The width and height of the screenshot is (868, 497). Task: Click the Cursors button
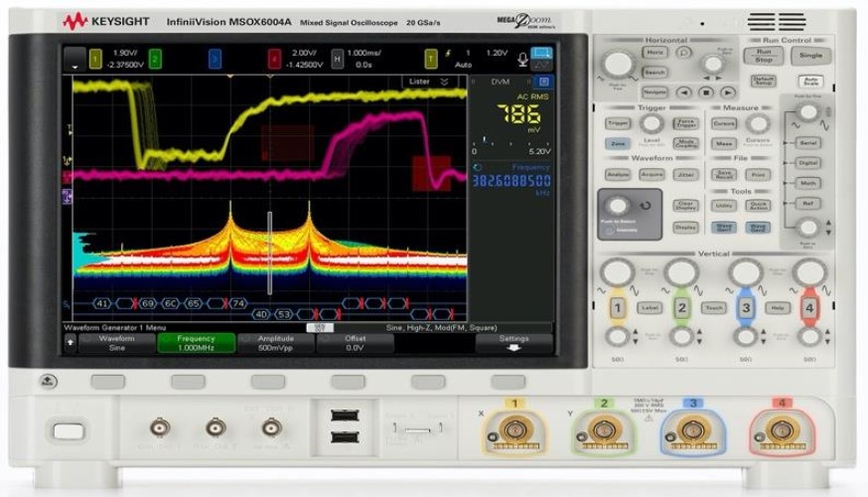pyautogui.click(x=724, y=123)
